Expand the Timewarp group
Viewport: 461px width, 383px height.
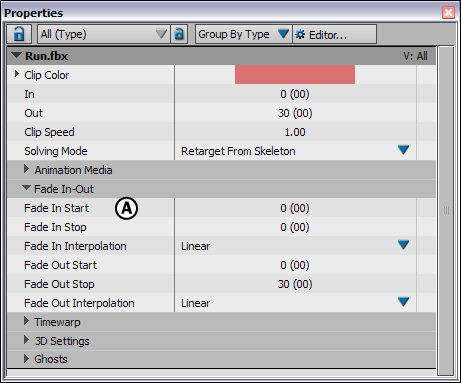coord(26,321)
